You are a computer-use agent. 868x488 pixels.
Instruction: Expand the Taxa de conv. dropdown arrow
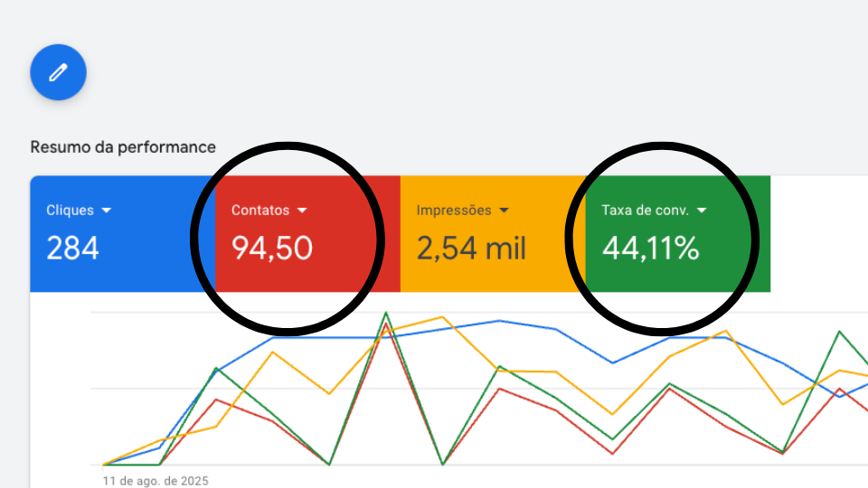click(x=702, y=211)
